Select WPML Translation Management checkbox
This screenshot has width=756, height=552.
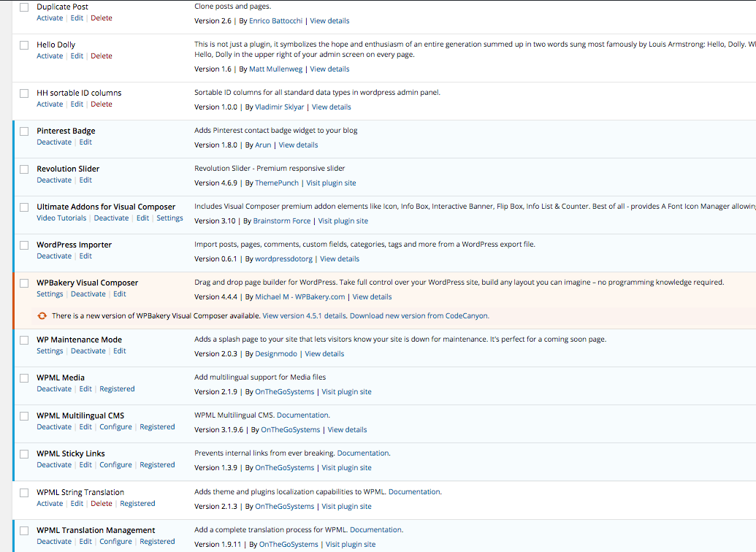coord(24,531)
